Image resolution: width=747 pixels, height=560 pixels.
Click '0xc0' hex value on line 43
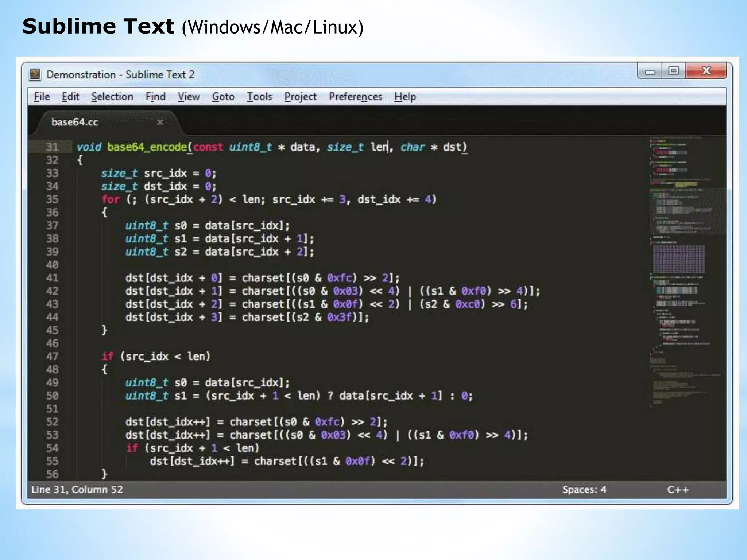point(468,304)
